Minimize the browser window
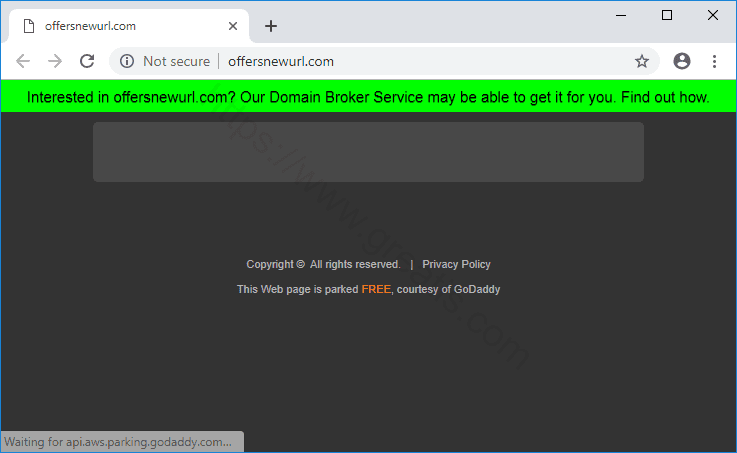Viewport: 737px width, 453px height. (x=621, y=15)
